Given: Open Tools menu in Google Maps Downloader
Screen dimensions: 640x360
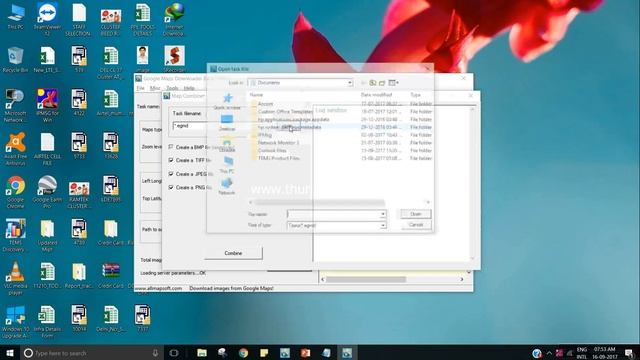Looking at the screenshot, I should [x=172, y=88].
